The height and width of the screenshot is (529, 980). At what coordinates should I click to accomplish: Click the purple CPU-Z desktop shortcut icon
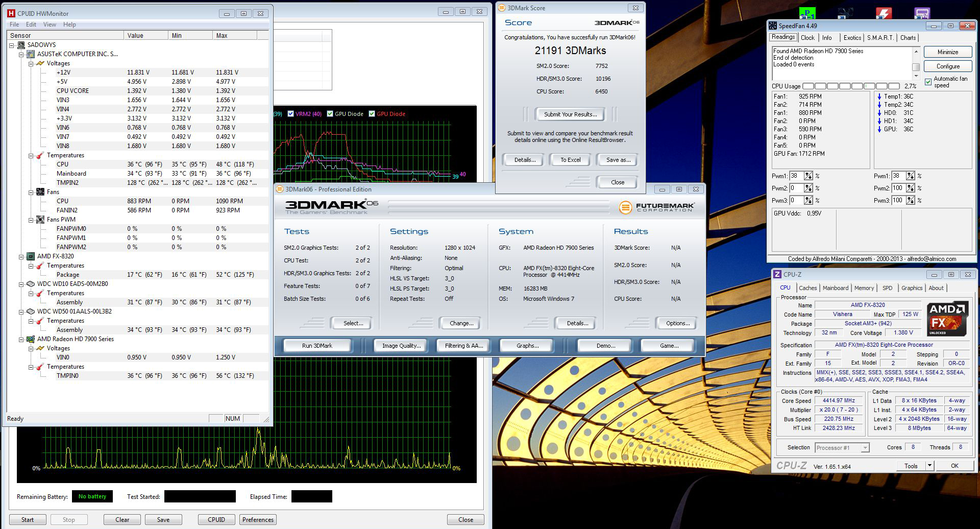[922, 13]
